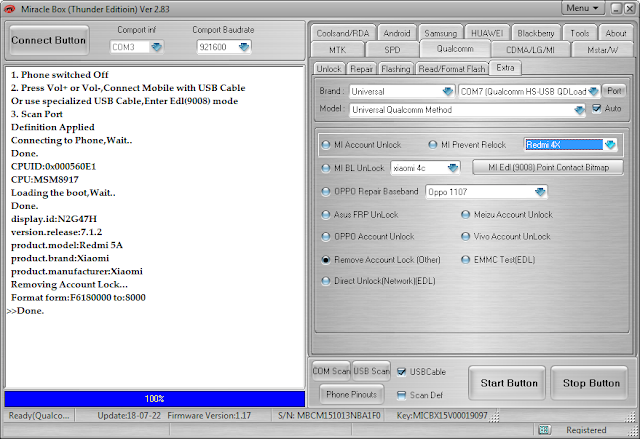Toggle the USBCable checkbox
This screenshot has height=439, width=640.
coord(402,372)
